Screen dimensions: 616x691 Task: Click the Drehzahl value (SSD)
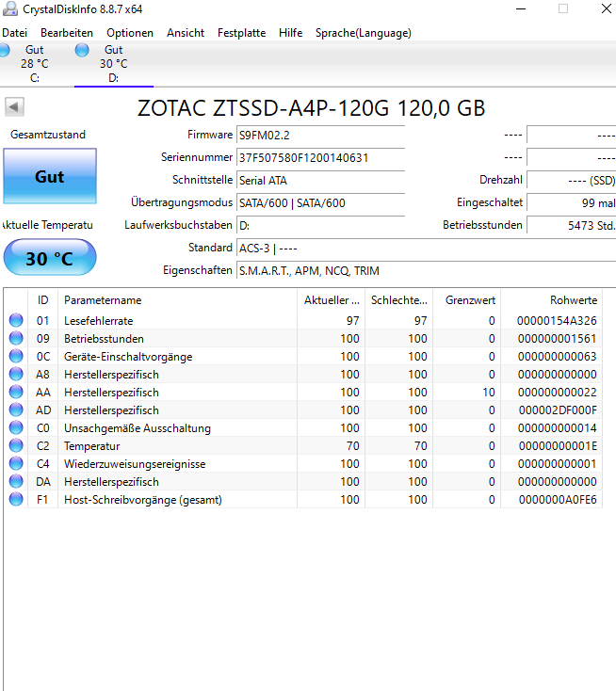tap(572, 180)
